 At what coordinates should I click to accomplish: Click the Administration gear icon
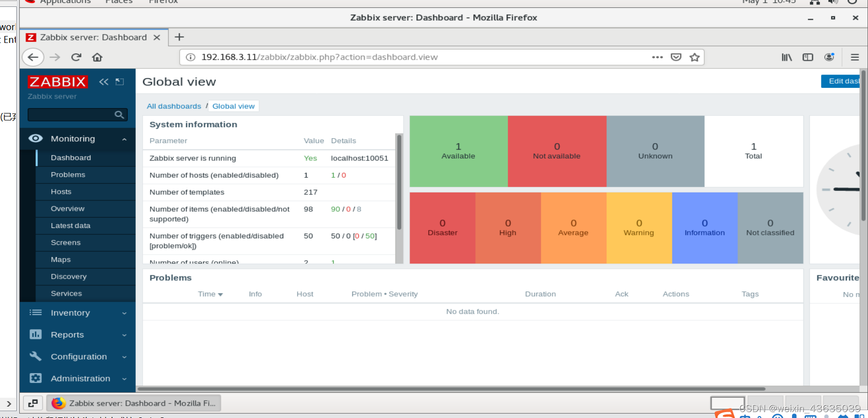pos(36,378)
